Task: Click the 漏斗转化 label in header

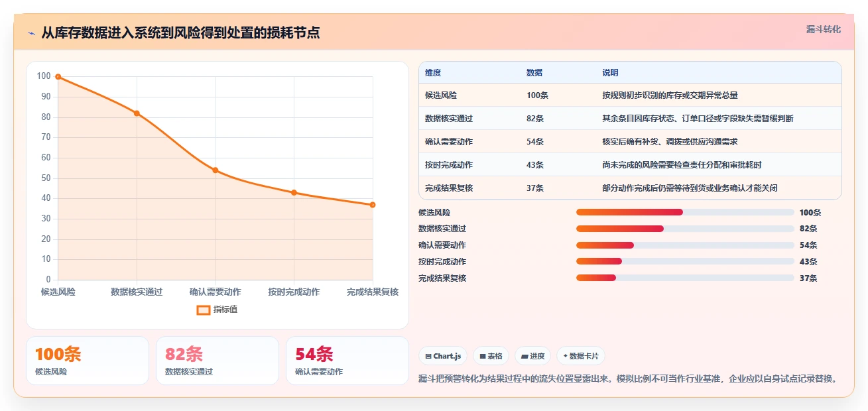Action: 823,30
